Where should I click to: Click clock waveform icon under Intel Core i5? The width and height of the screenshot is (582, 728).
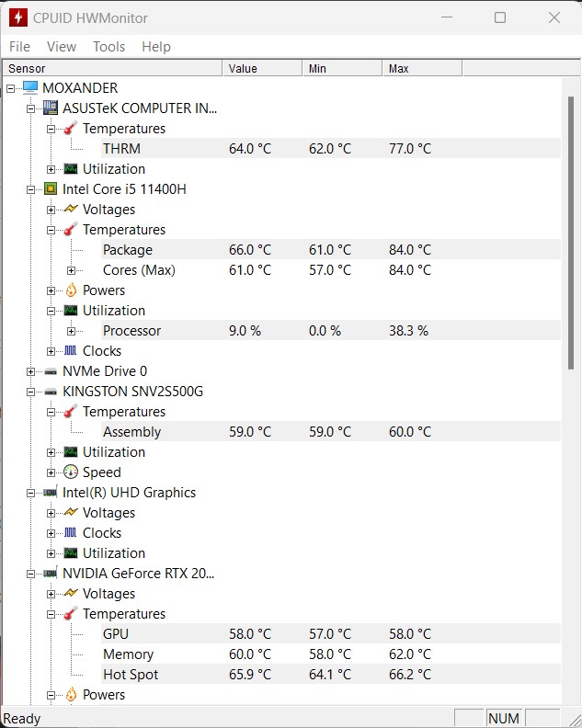[x=71, y=350]
